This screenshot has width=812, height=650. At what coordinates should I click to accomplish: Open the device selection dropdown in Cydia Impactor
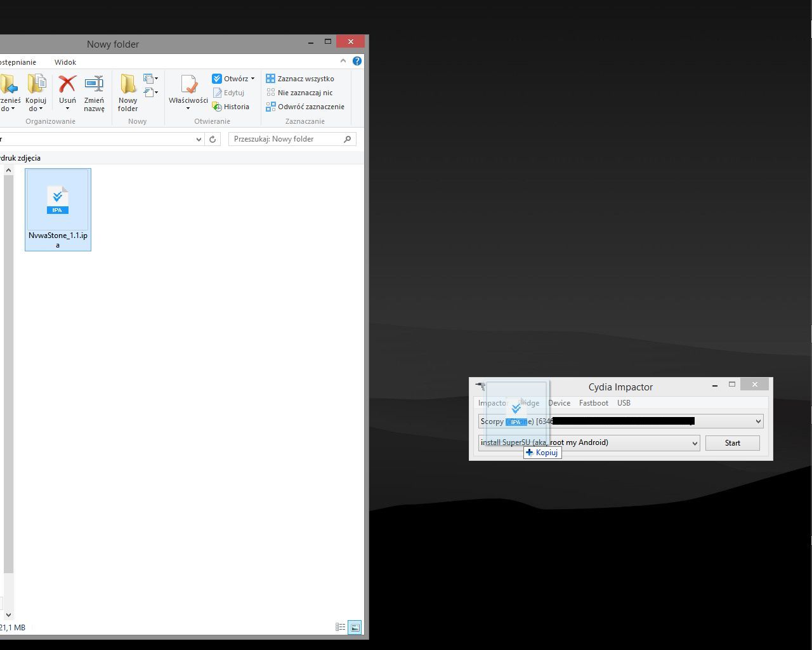757,421
